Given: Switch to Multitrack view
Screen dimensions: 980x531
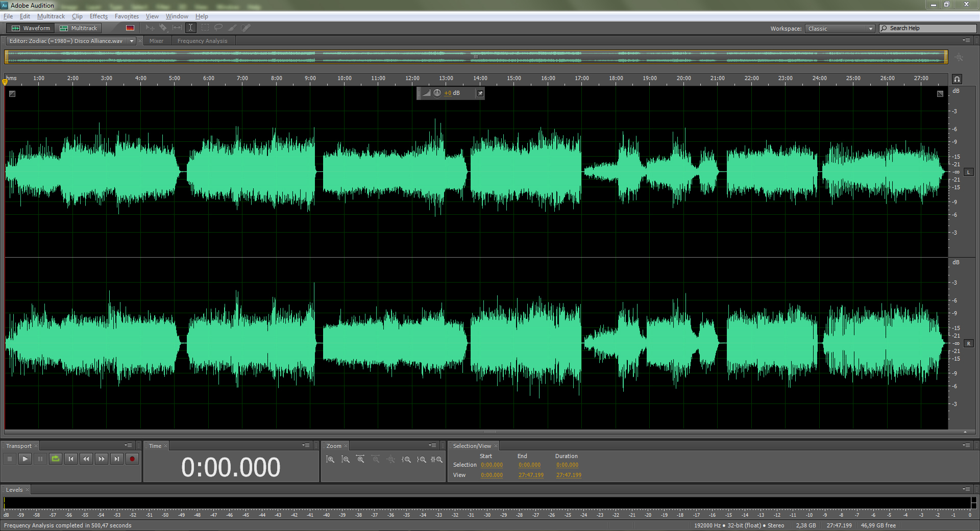Looking at the screenshot, I should click(x=79, y=28).
